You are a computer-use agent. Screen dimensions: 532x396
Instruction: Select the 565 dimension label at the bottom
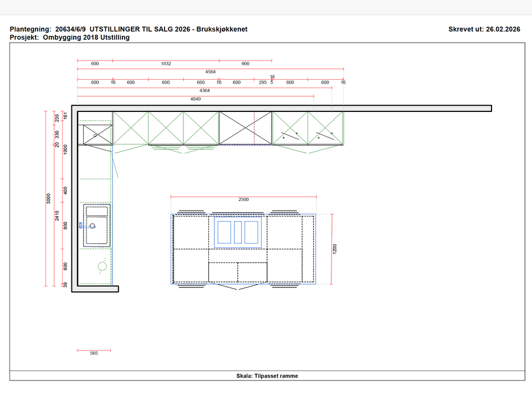(x=94, y=353)
